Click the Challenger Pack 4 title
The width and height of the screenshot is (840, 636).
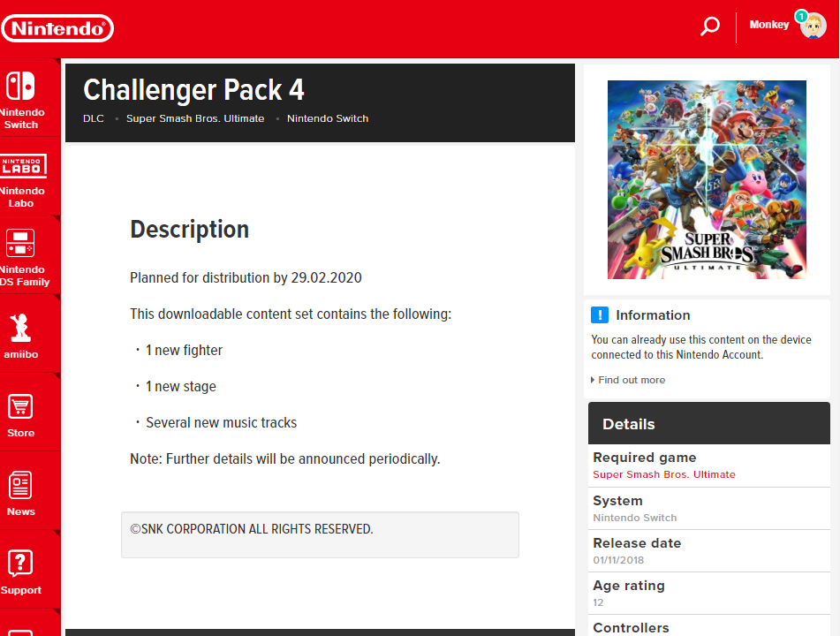point(193,90)
